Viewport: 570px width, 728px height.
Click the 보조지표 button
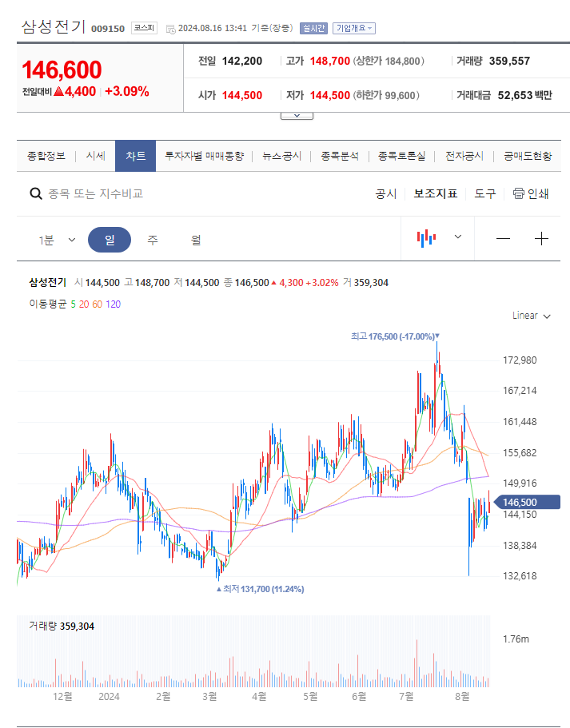[x=436, y=193]
